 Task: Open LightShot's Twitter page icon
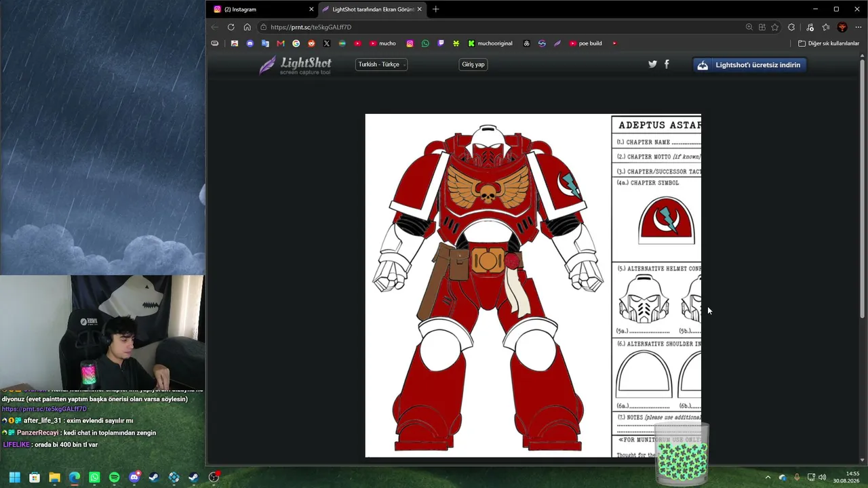[652, 64]
